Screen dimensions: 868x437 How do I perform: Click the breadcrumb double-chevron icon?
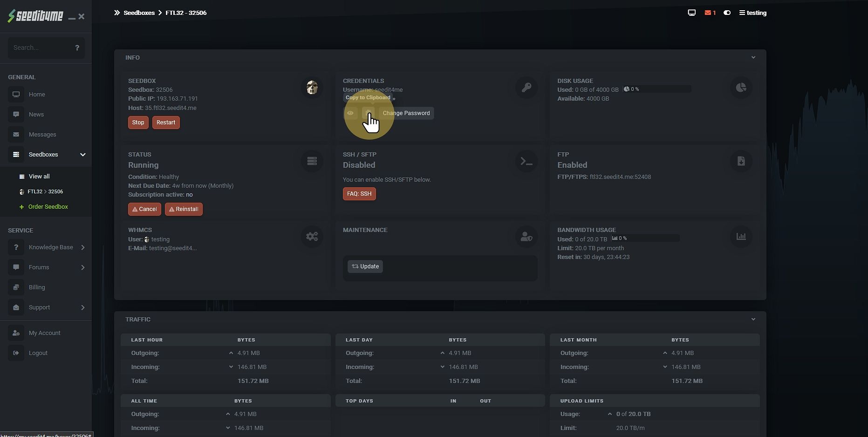coord(117,13)
